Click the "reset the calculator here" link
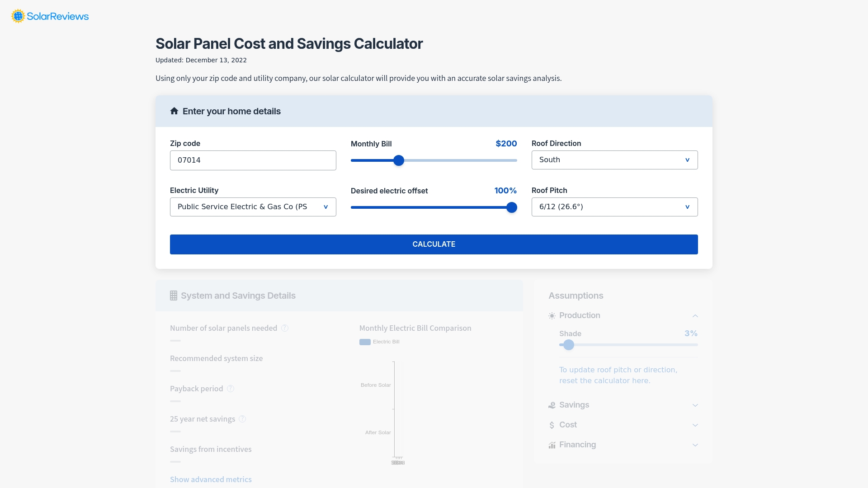The height and width of the screenshot is (488, 868). click(x=604, y=380)
